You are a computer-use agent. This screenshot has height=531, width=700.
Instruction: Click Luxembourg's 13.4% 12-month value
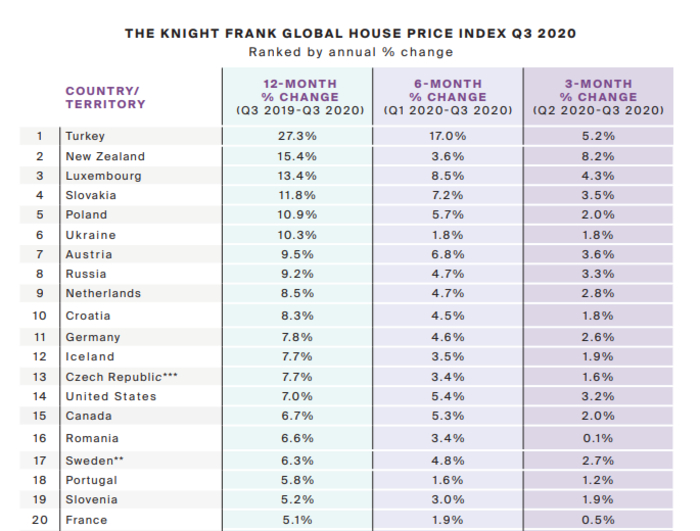pyautogui.click(x=299, y=176)
